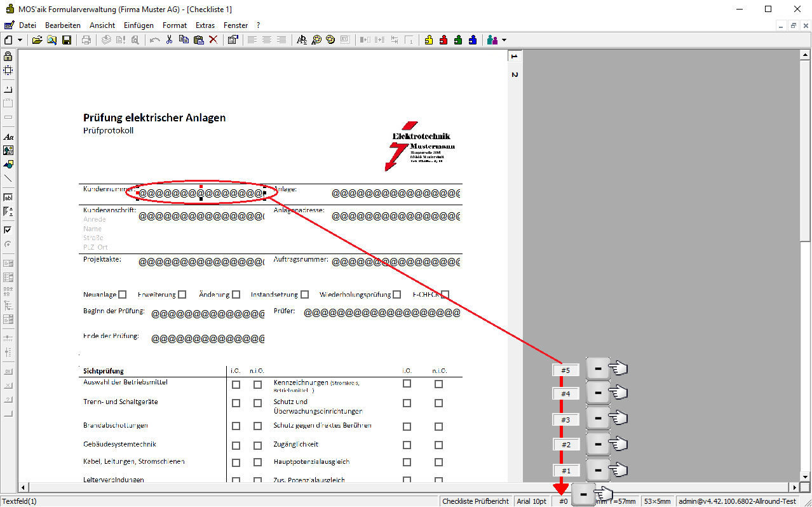This screenshot has height=507, width=812.
Task: Check the Neuanlage checkbox
Action: click(123, 295)
